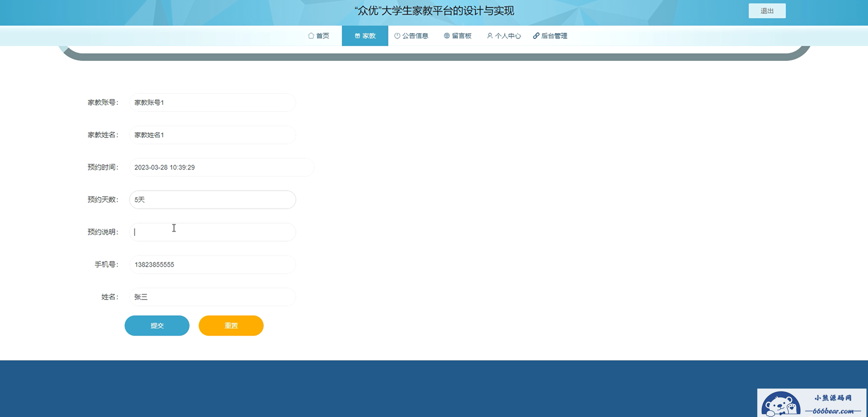This screenshot has width=868, height=417.
Task: Click the person icon beside 个人中心
Action: pyautogui.click(x=490, y=36)
